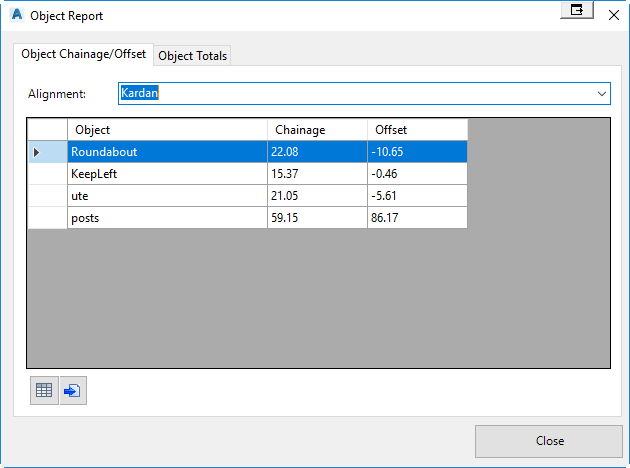Viewport: 630px width, 468px height.
Task: Click the row header beside posts
Action: (47, 218)
